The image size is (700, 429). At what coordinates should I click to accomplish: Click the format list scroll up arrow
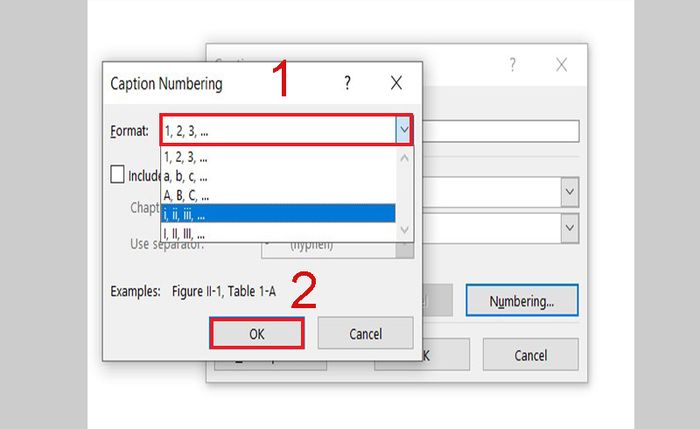[404, 158]
